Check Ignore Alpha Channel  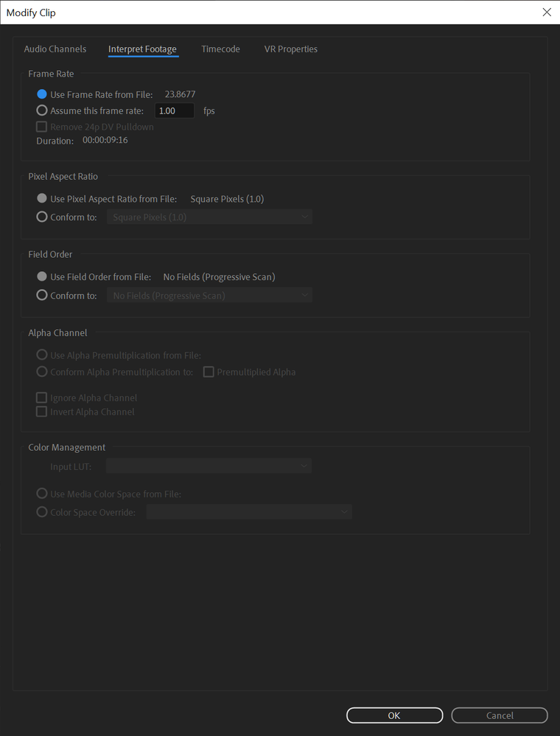42,398
